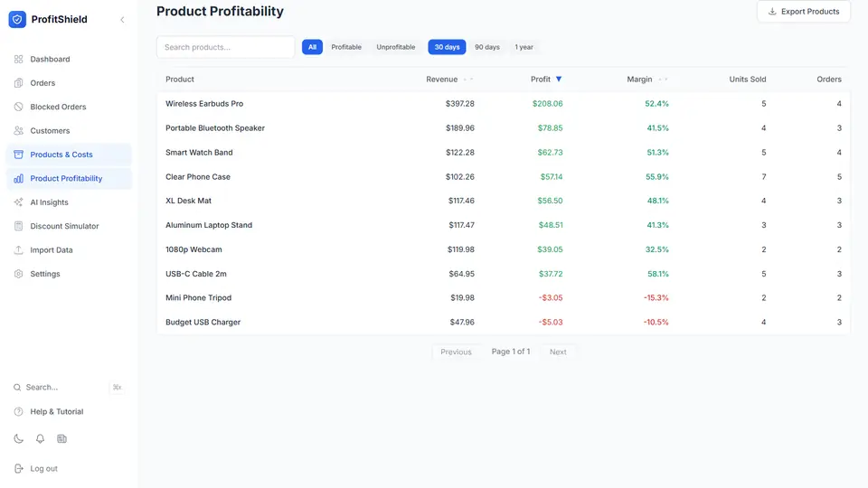The image size is (868, 488).
Task: Switch to the 1 year range
Action: click(x=524, y=47)
